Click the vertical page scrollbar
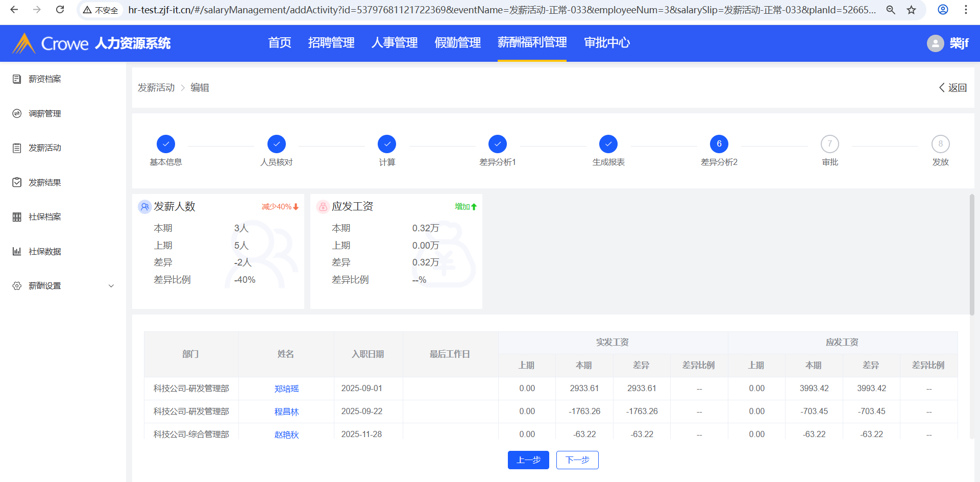 972,255
